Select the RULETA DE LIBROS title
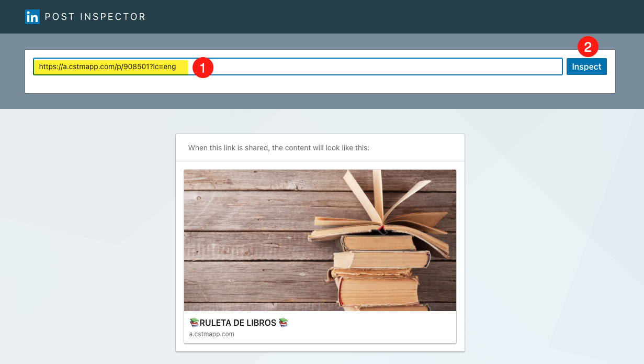This screenshot has width=644, height=364. 238,323
